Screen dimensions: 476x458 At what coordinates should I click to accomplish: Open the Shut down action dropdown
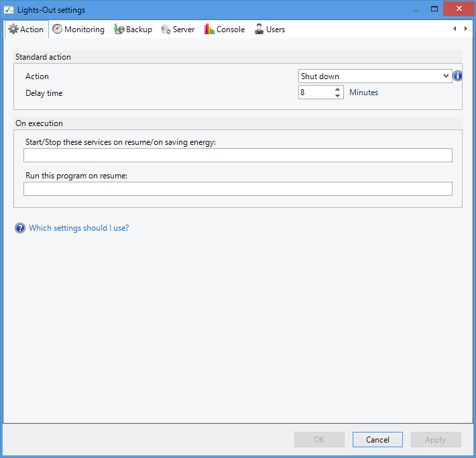tap(375, 76)
